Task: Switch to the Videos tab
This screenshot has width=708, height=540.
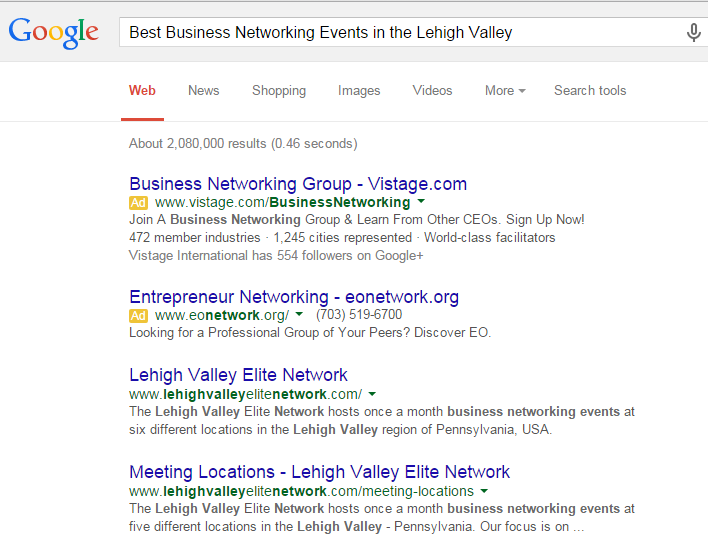Action: (x=432, y=91)
